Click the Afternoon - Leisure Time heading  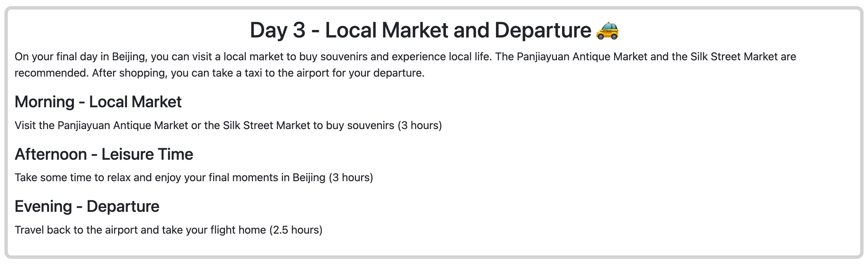pyautogui.click(x=104, y=154)
